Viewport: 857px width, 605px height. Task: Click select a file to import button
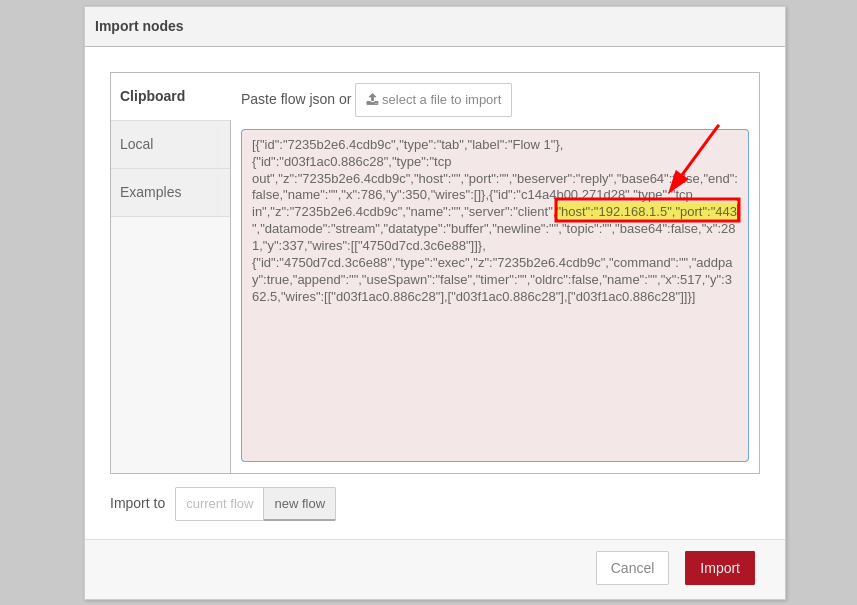pos(433,100)
